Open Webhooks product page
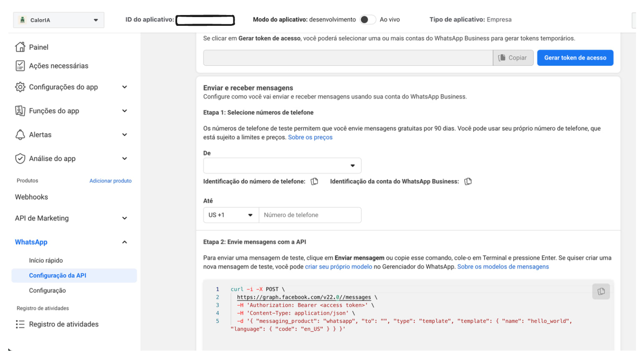 point(31,197)
